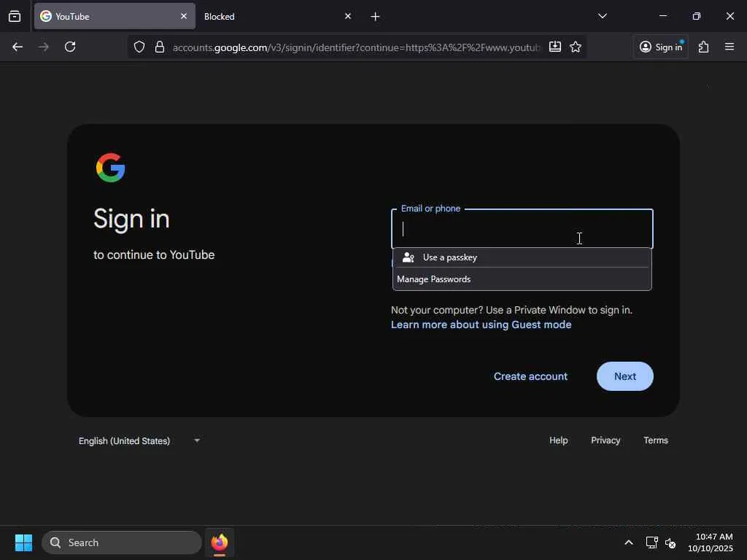This screenshot has width=747, height=560.
Task: Minimize the Firefox window
Action: [662, 16]
